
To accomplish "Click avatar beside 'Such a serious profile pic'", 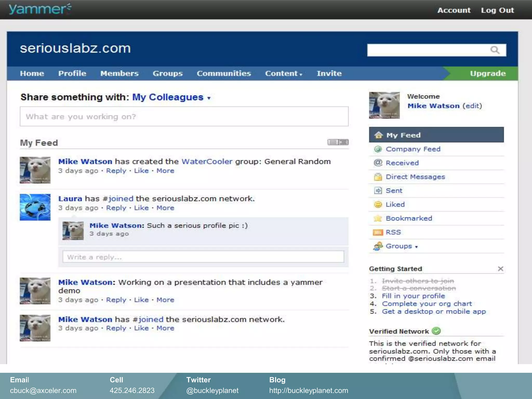I will click(73, 231).
